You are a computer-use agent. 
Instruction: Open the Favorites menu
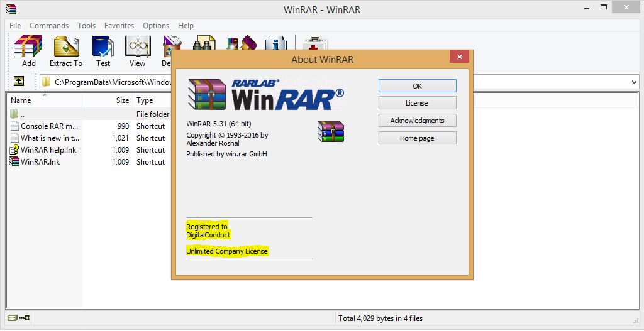click(119, 25)
